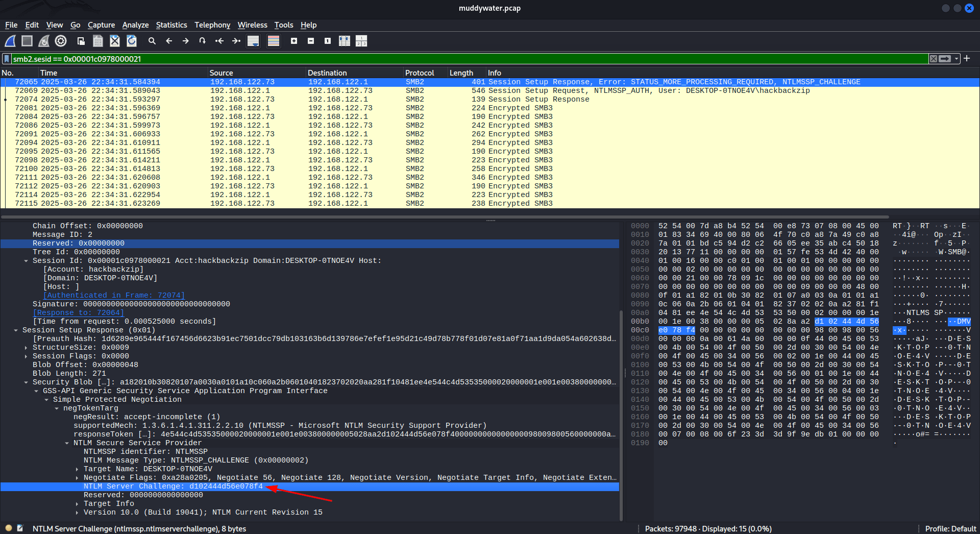Collapse the Security Blob node
Screen dimensions: 980x534
click(26, 382)
